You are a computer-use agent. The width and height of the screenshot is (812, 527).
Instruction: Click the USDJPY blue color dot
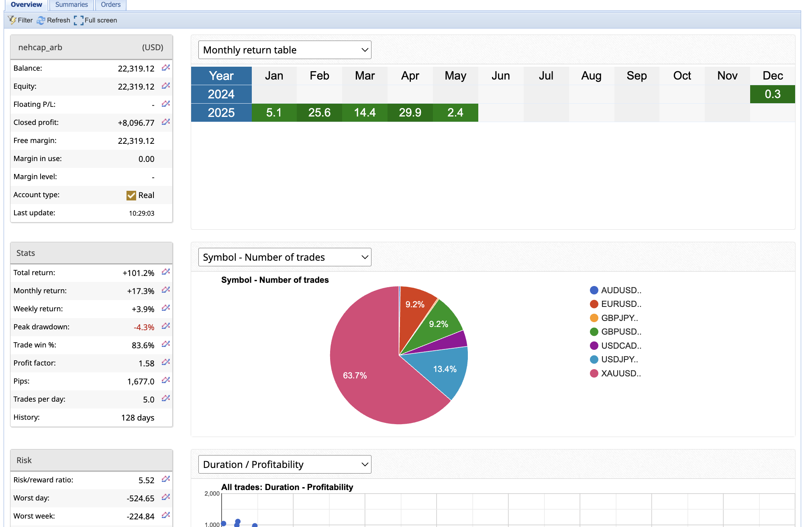click(x=594, y=360)
